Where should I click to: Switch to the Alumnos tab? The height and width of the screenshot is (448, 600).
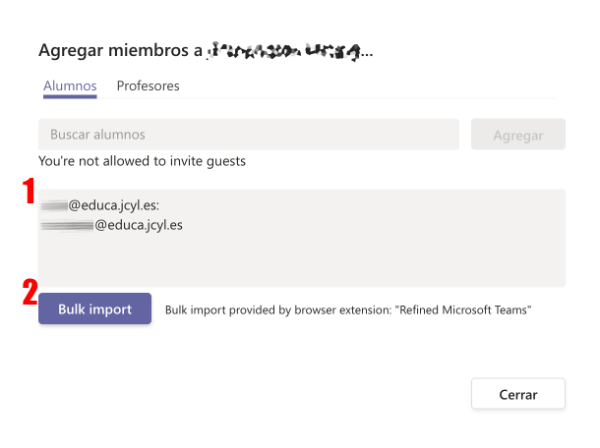(x=70, y=86)
